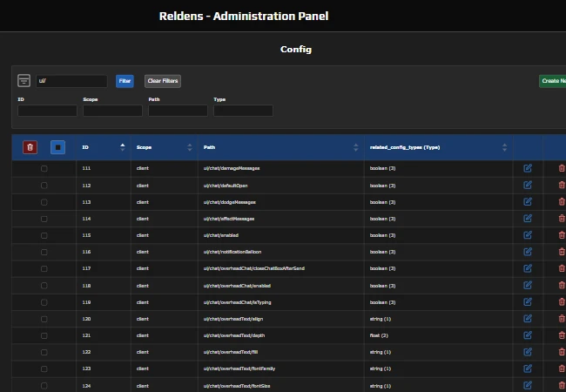Click "ui/chat/overheadChat/closeChatBoxAfterSend" path text
This screenshot has height=392, width=566.
253,268
